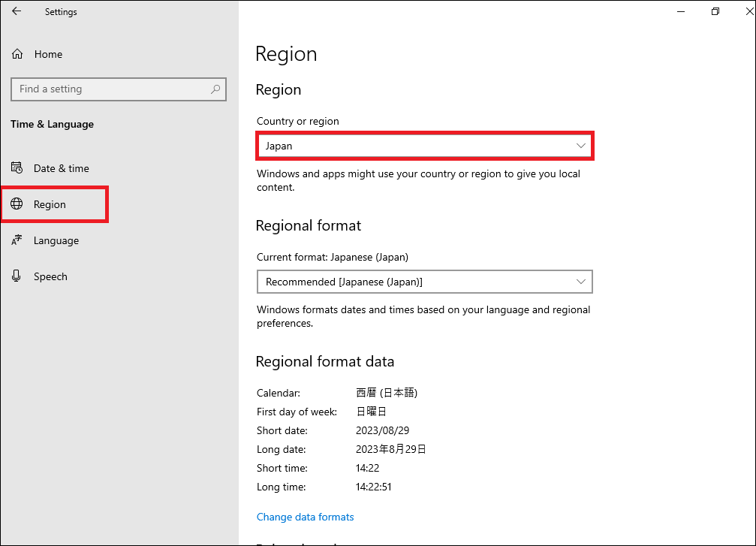Go to Language settings

pyautogui.click(x=56, y=240)
